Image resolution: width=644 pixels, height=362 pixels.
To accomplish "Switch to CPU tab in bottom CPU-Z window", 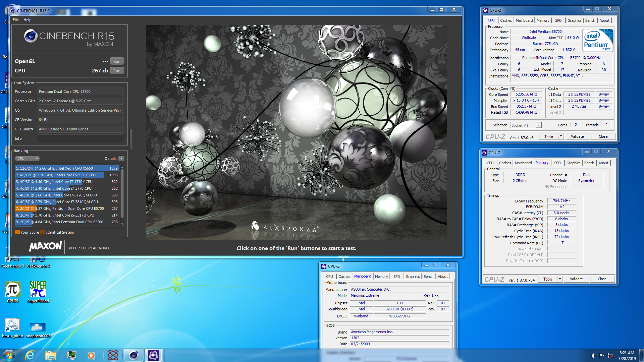I will click(x=329, y=277).
